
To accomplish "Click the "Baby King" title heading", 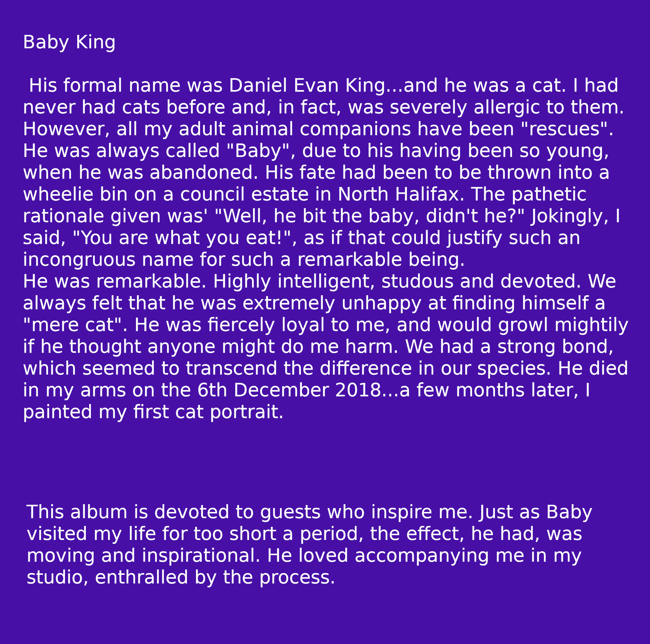I will [69, 43].
